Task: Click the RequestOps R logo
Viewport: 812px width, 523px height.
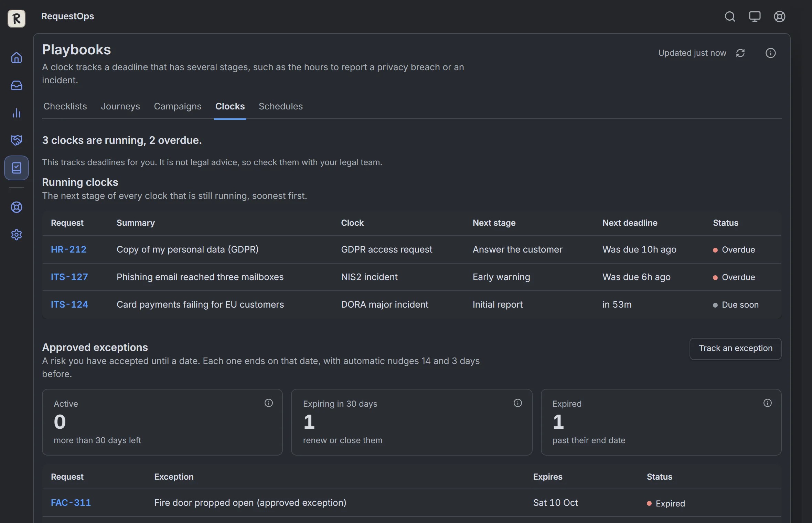Action: tap(17, 18)
